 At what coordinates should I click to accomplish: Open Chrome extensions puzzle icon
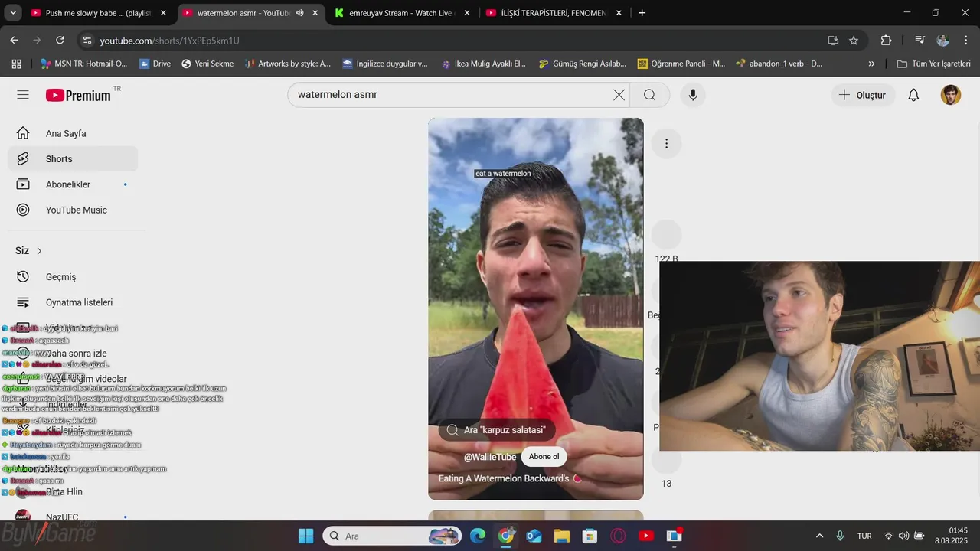click(886, 40)
